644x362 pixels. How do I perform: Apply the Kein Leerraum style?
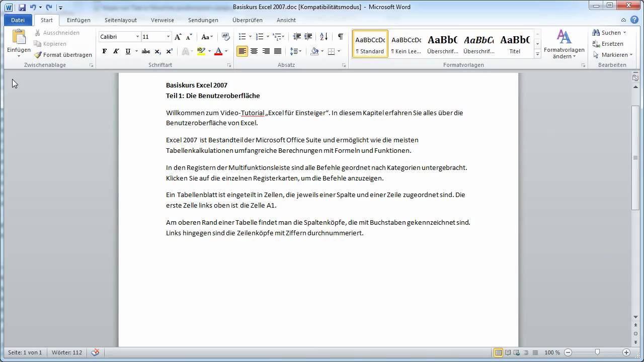click(x=406, y=44)
